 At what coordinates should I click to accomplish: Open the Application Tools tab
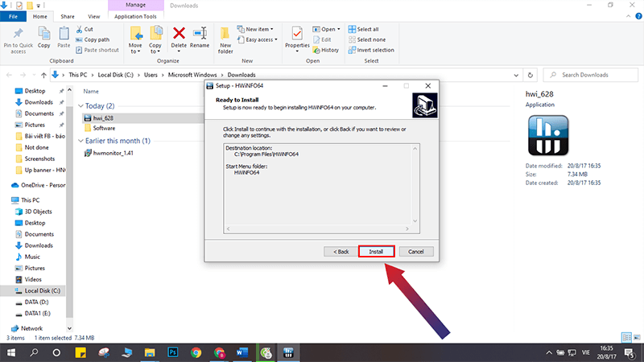tap(135, 16)
